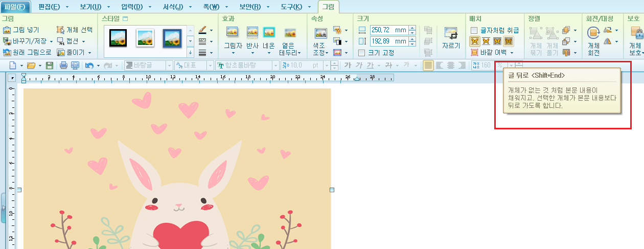Screen dimensions: 644x249
Task: Click the flip vertical icon in 회전/대칭
Action: [608, 30]
